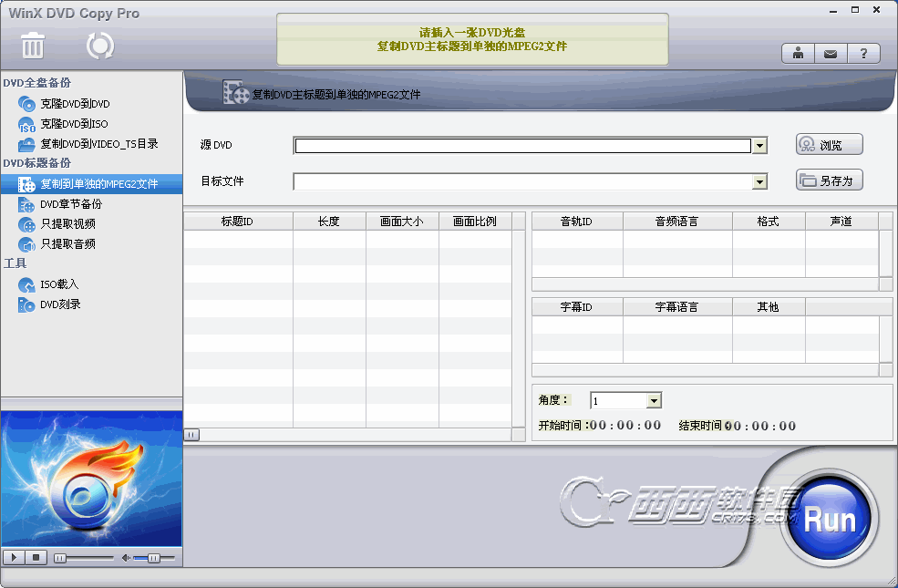898x588 pixels.
Task: Play the preview video
Action: pos(14,557)
